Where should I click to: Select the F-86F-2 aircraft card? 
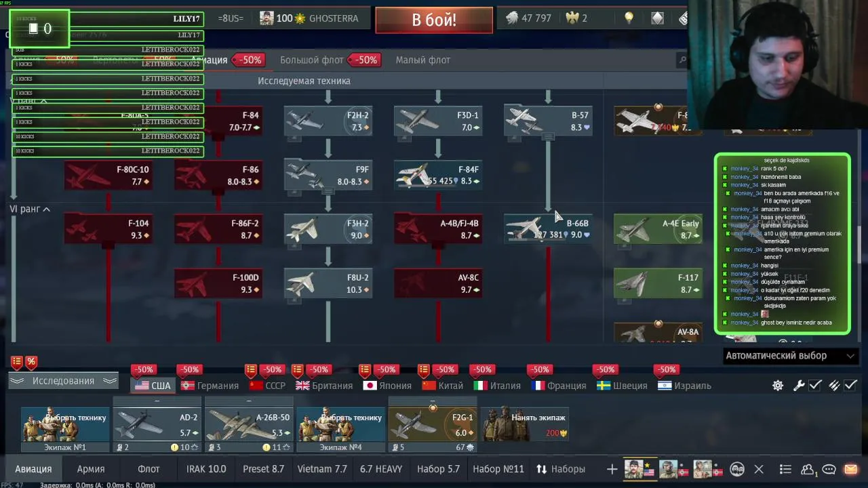pyautogui.click(x=218, y=229)
